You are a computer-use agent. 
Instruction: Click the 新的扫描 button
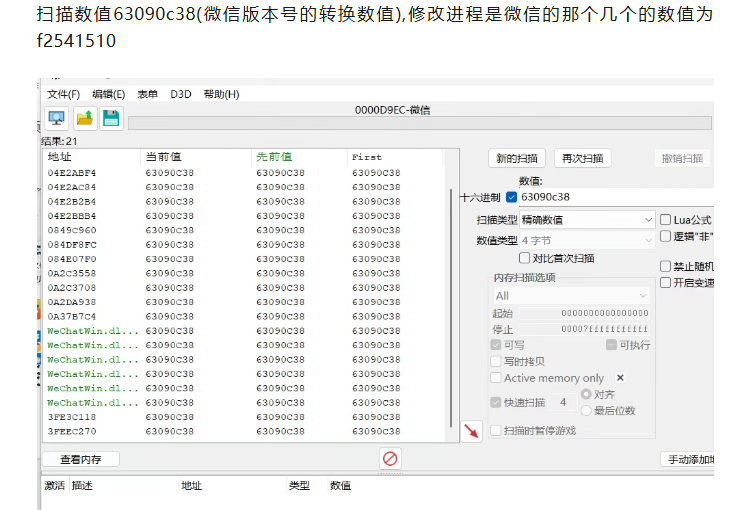click(x=517, y=158)
